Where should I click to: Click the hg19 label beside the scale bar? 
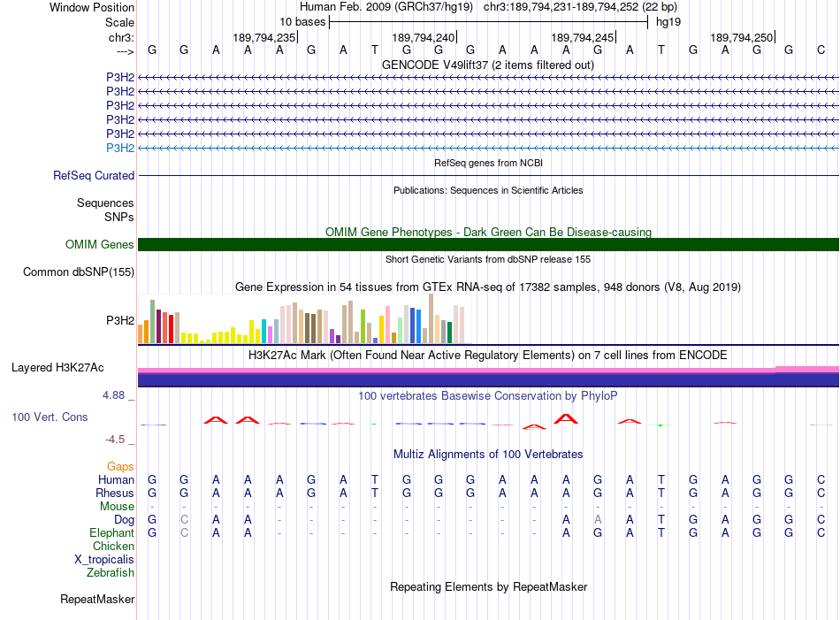[668, 22]
